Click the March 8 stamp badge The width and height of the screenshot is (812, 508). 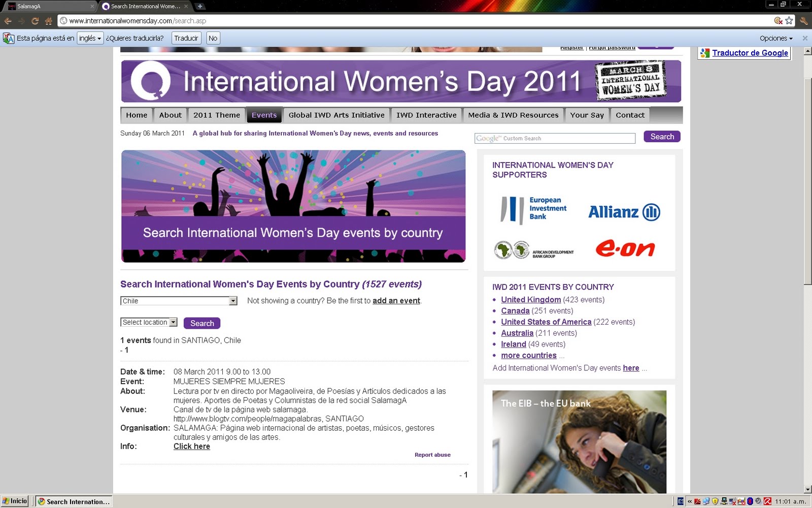pos(631,80)
